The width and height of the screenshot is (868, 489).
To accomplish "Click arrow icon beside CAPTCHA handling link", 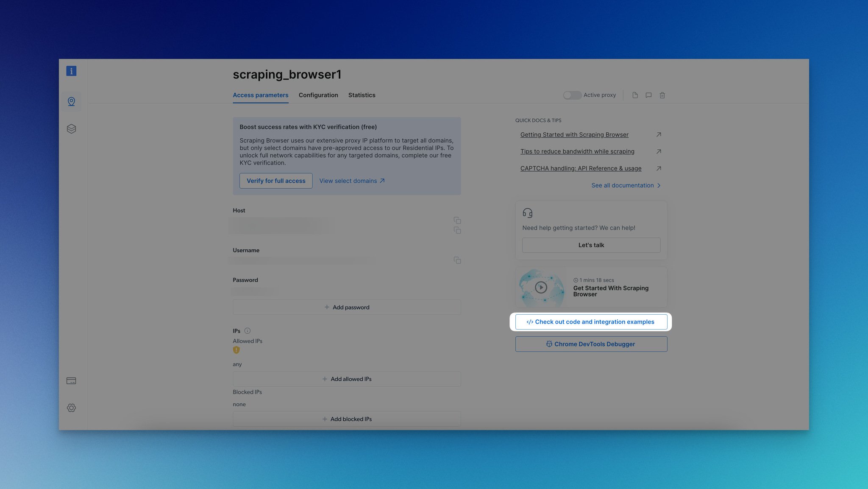I will (659, 168).
